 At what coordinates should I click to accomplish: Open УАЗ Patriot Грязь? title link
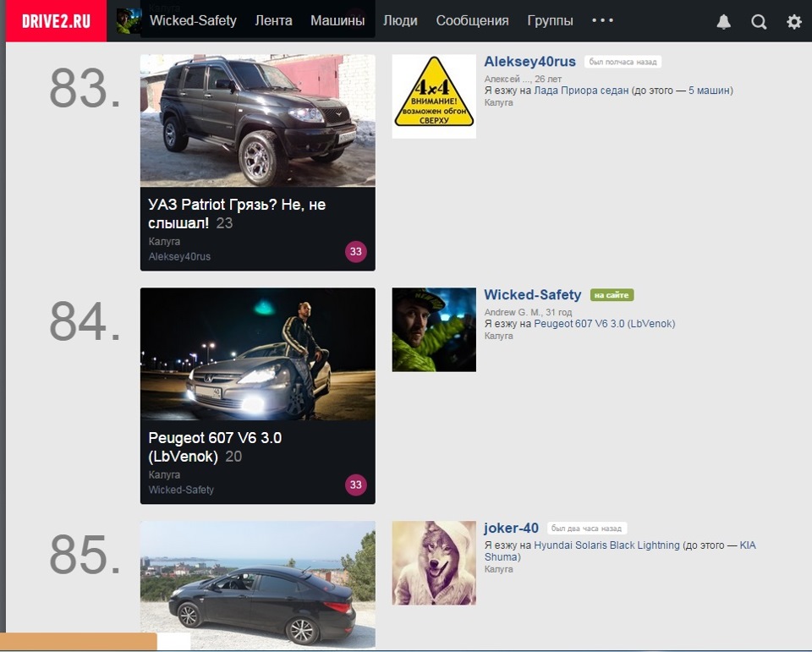coord(237,214)
